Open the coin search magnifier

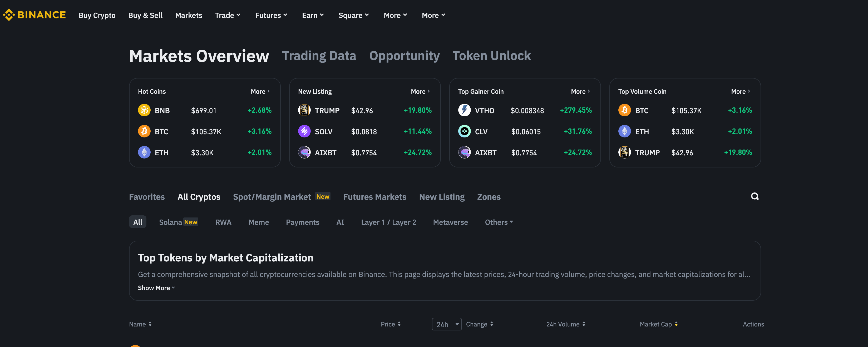coord(755,196)
